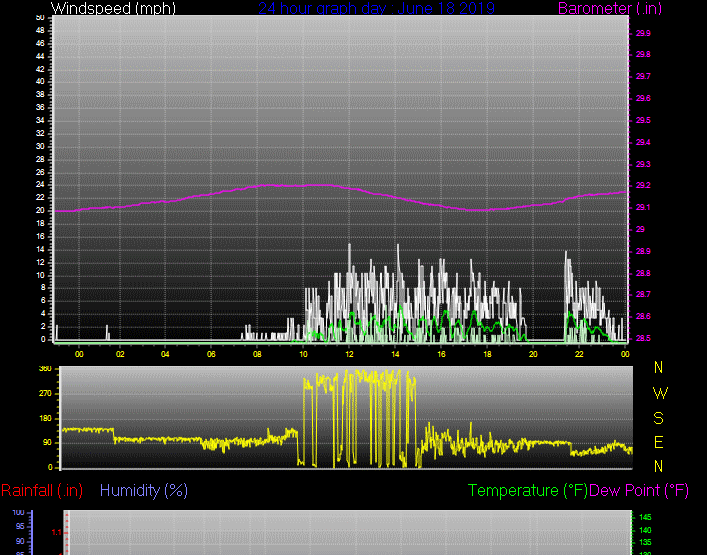Click the Windspeed (mph) axis title
The image size is (707, 555).
[113, 8]
